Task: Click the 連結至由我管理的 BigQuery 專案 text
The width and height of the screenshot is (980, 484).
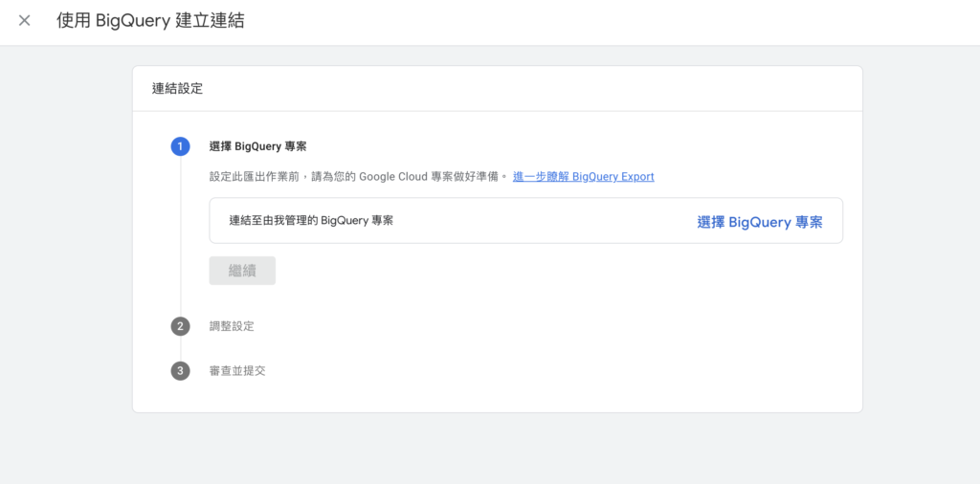Action: pos(311,220)
